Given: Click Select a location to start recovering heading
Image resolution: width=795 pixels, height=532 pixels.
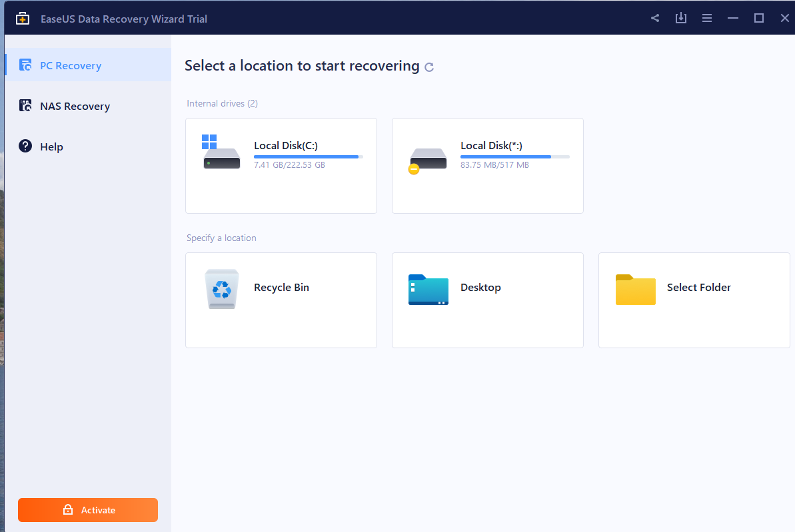Looking at the screenshot, I should tap(302, 66).
